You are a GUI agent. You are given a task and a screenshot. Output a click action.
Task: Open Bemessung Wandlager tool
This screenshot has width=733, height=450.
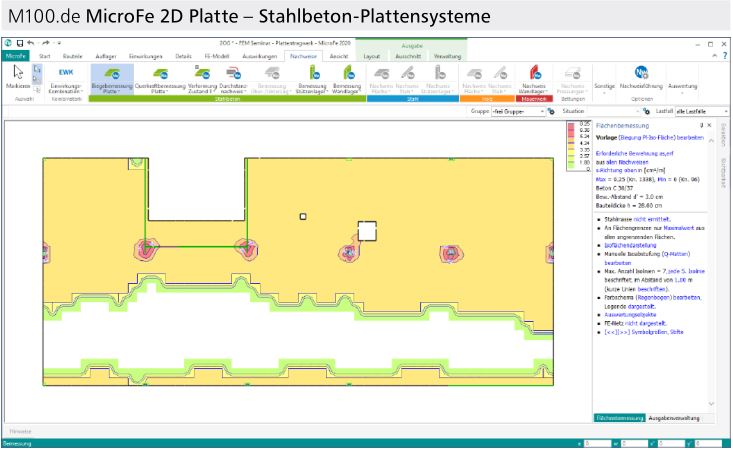pyautogui.click(x=347, y=79)
